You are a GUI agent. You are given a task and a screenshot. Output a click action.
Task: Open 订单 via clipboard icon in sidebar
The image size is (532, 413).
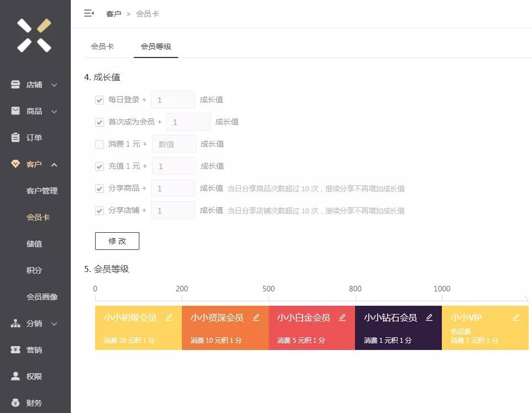coord(15,137)
